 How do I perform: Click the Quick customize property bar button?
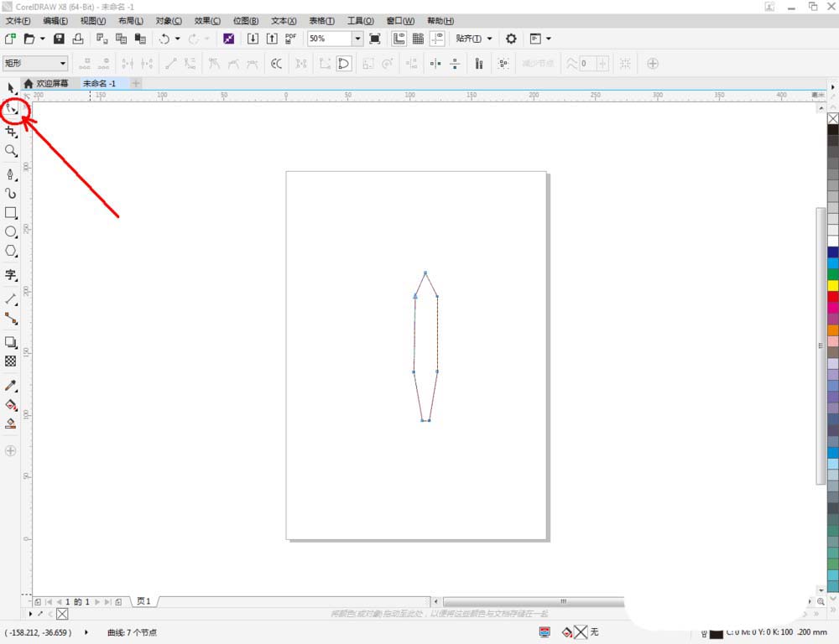point(653,64)
